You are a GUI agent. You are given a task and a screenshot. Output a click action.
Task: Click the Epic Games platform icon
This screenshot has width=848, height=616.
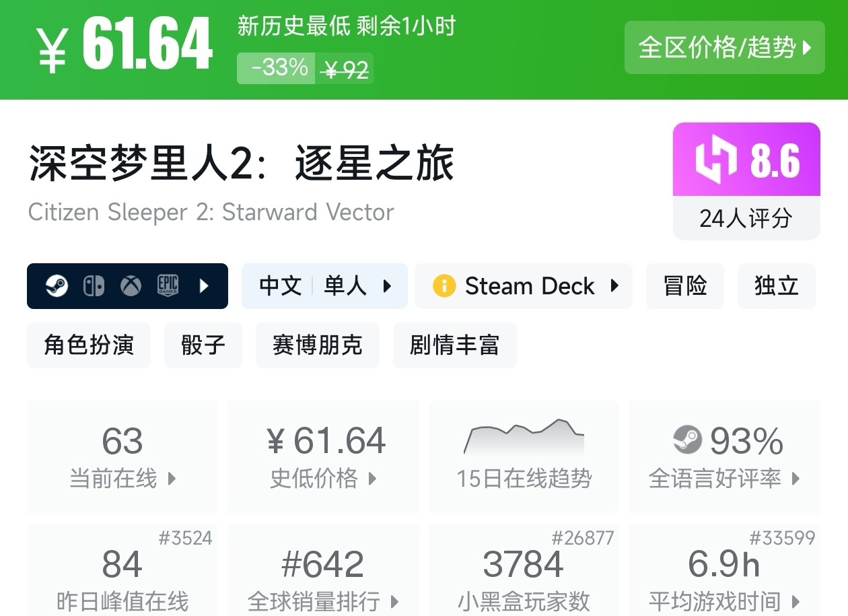tap(168, 286)
